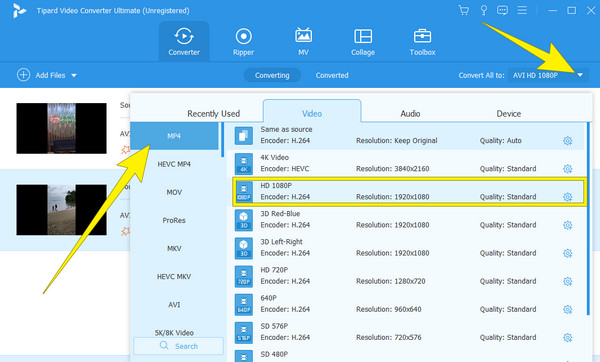Open settings gear for HD 720P

[x=567, y=281]
